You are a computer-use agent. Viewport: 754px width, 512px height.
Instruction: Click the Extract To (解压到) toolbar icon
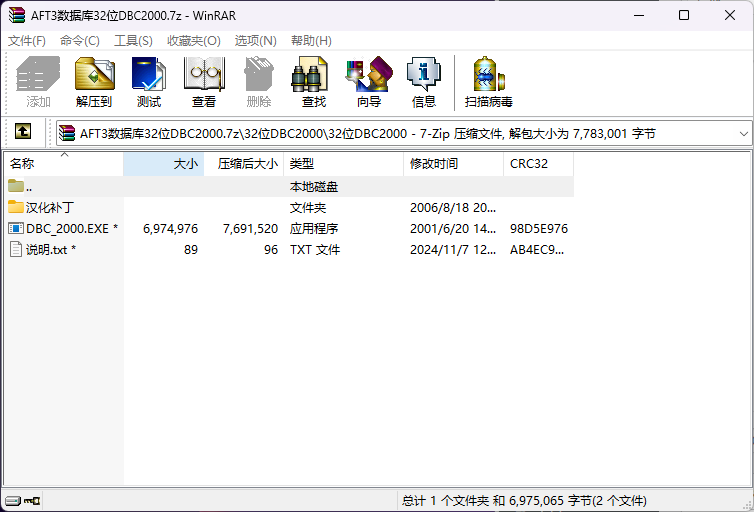pos(94,82)
